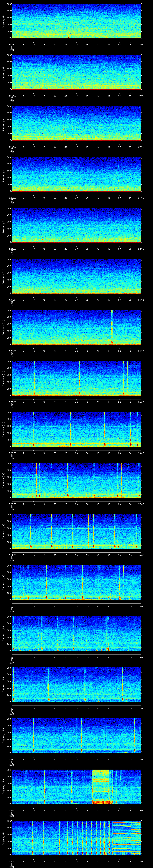Click the 24:00 end time label

click(141, 351)
